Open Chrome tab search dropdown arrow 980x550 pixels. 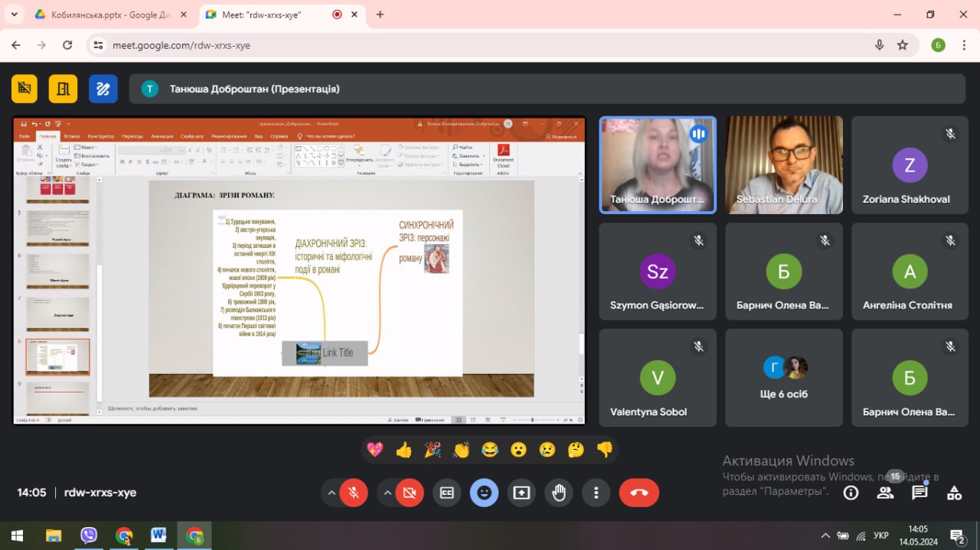[x=14, y=15]
